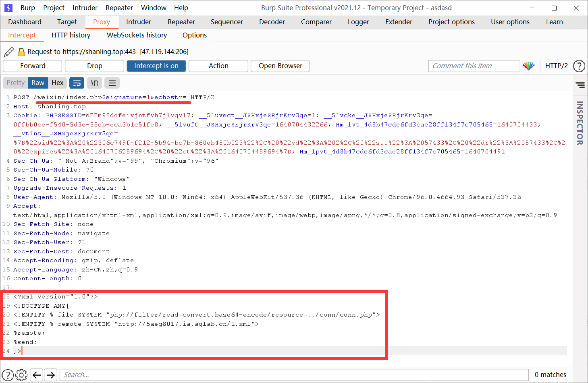The image size is (588, 383).
Task: Open the HTTP history sub-tab
Action: coord(71,35)
